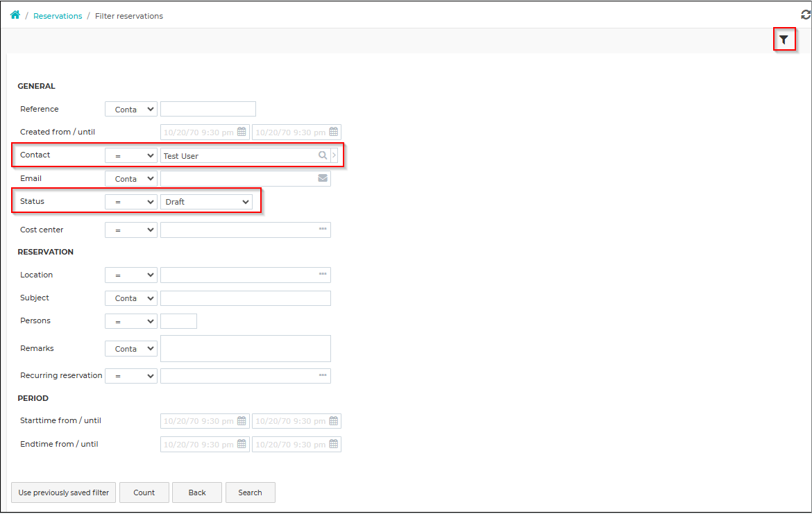Viewport: 812px width, 514px height.
Task: Go to Reservations breadcrumb link
Action: click(x=58, y=16)
